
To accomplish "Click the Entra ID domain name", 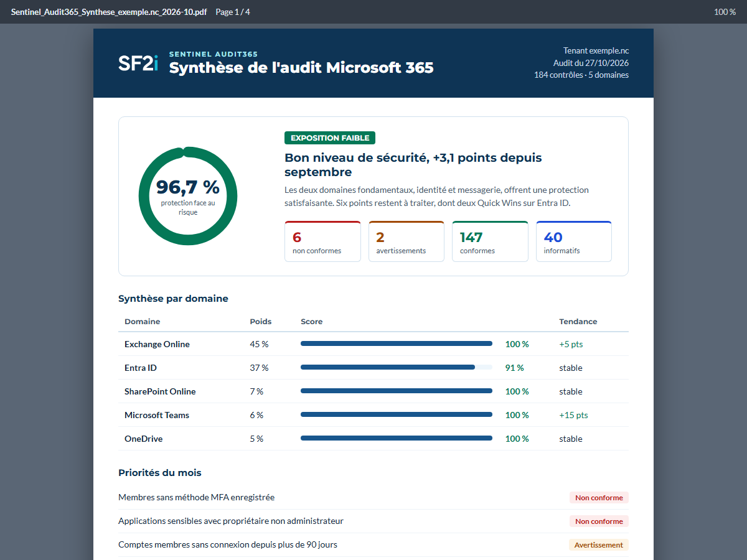I will [141, 368].
